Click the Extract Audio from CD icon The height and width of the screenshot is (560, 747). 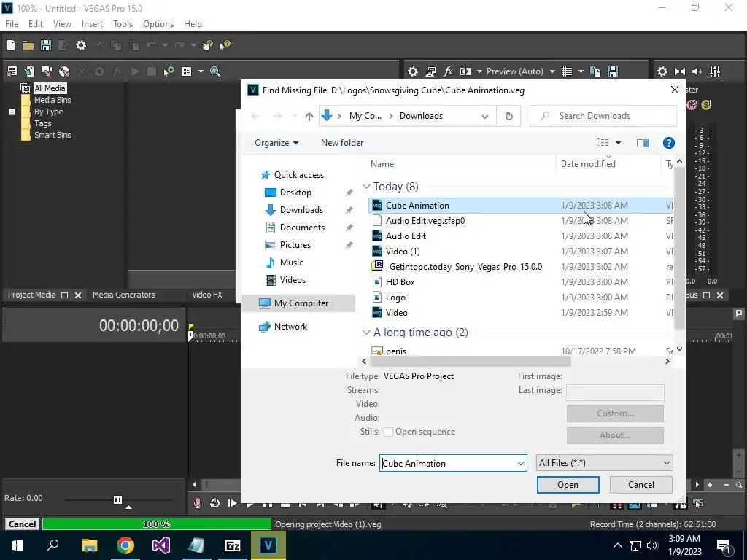click(64, 71)
